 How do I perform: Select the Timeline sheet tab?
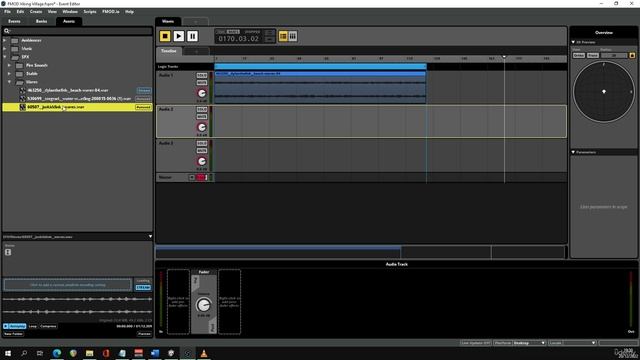[169, 51]
